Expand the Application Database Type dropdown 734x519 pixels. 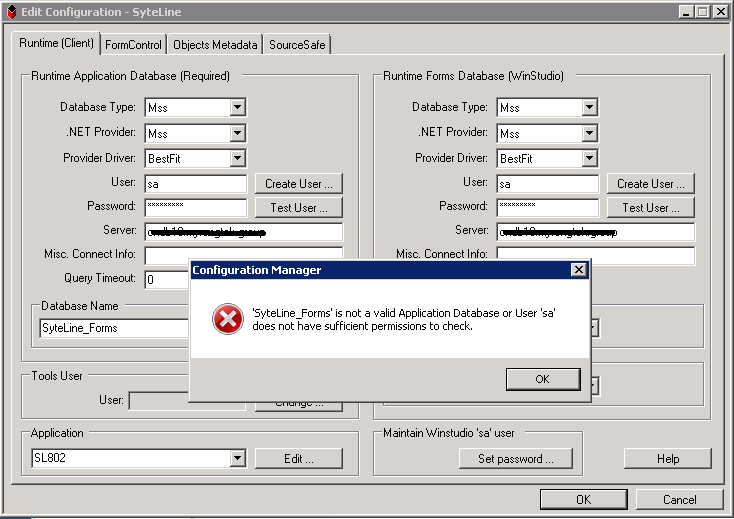(x=238, y=107)
